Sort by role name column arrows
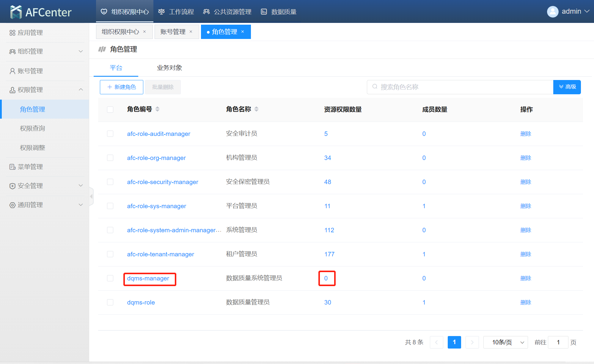The width and height of the screenshot is (594, 364). 257,109
